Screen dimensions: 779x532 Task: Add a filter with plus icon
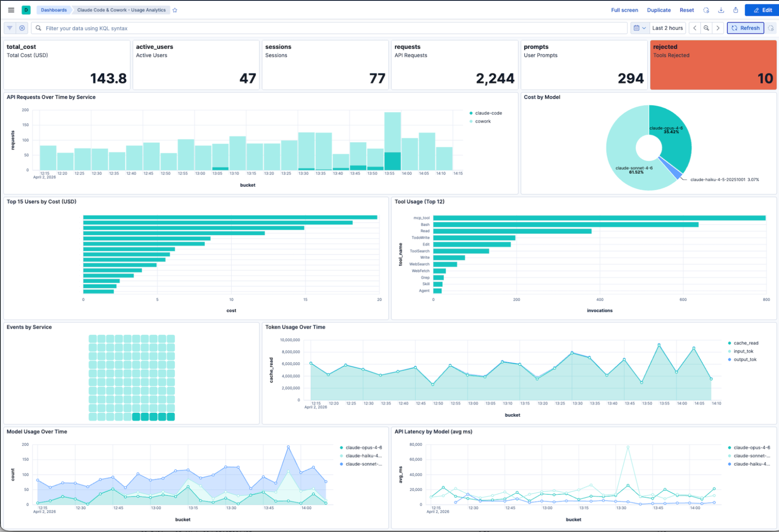click(22, 28)
